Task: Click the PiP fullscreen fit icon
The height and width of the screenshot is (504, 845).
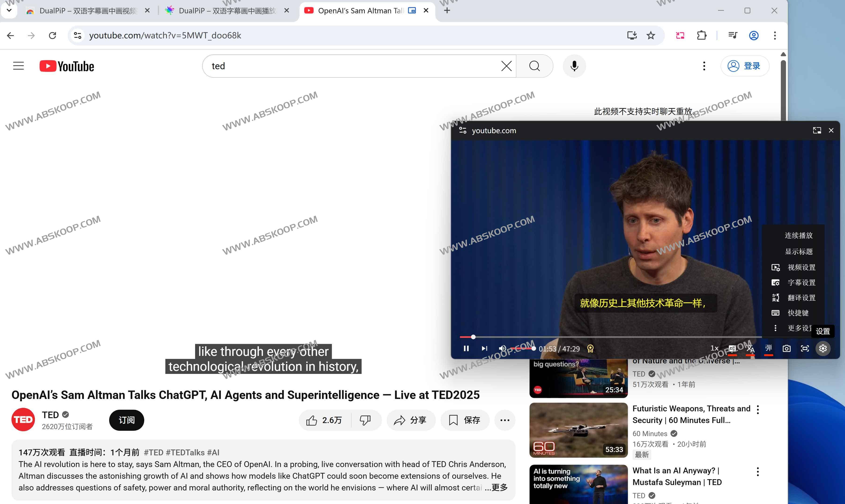Action: (804, 348)
